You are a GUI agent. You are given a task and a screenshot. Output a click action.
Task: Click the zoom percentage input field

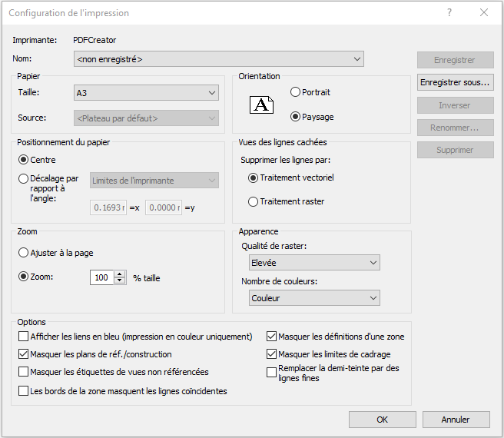click(x=101, y=277)
